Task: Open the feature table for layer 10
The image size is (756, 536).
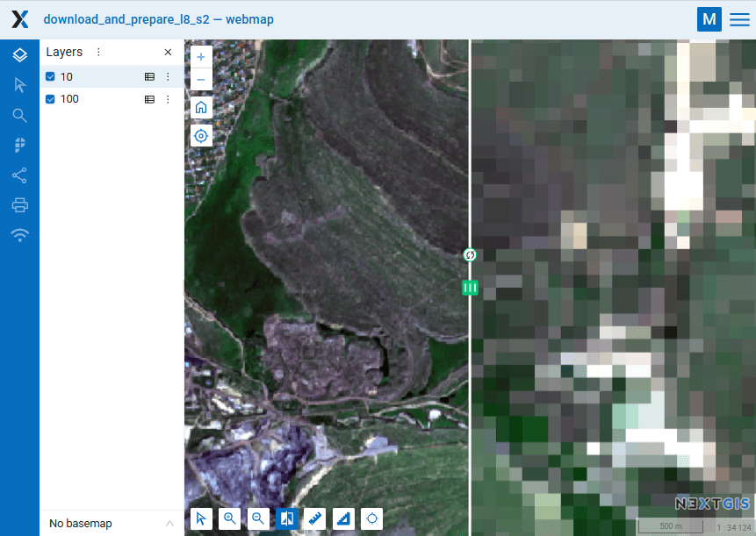Action: click(x=149, y=77)
